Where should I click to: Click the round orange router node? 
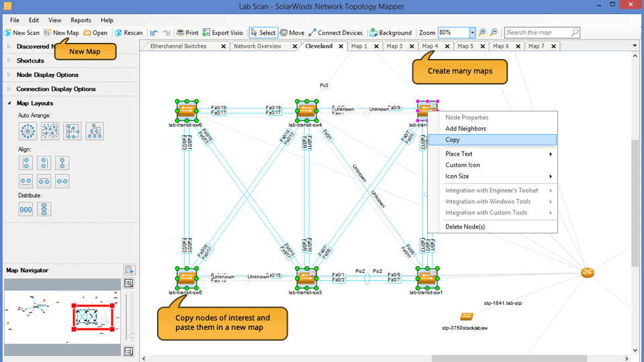[588, 273]
